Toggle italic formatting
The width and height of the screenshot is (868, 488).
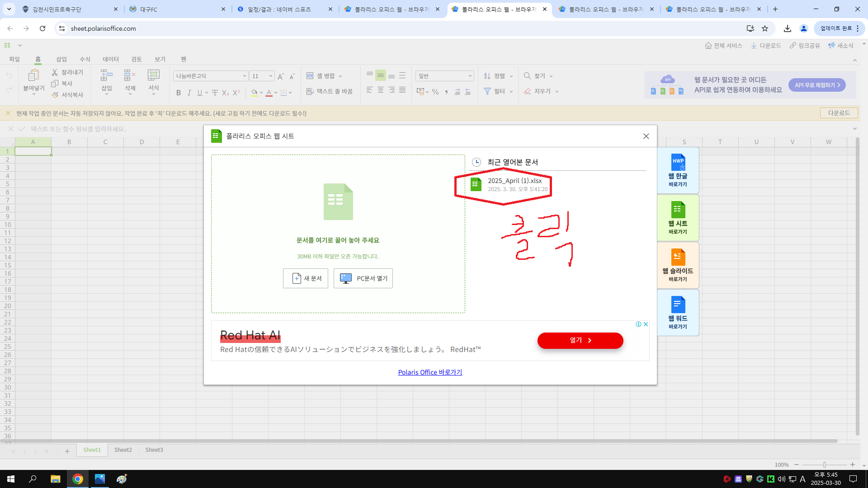(x=189, y=93)
